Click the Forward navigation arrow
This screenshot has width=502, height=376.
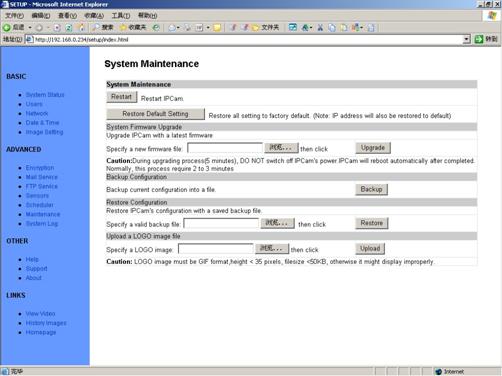click(39, 28)
